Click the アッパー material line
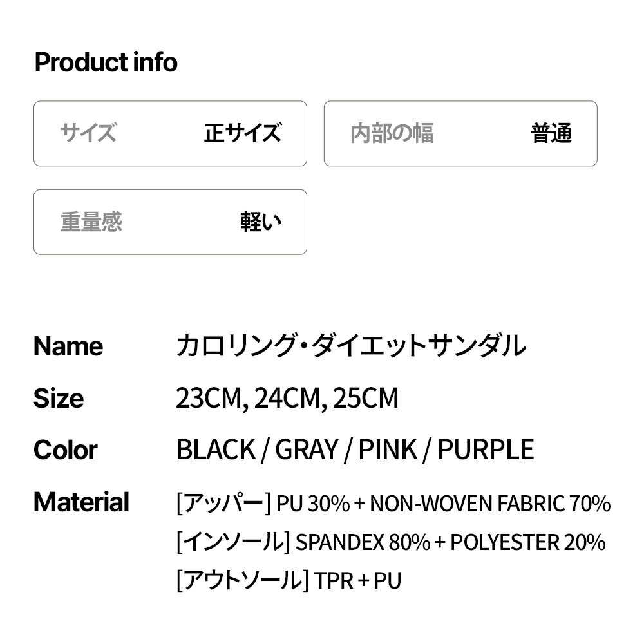The image size is (644, 644). [393, 504]
